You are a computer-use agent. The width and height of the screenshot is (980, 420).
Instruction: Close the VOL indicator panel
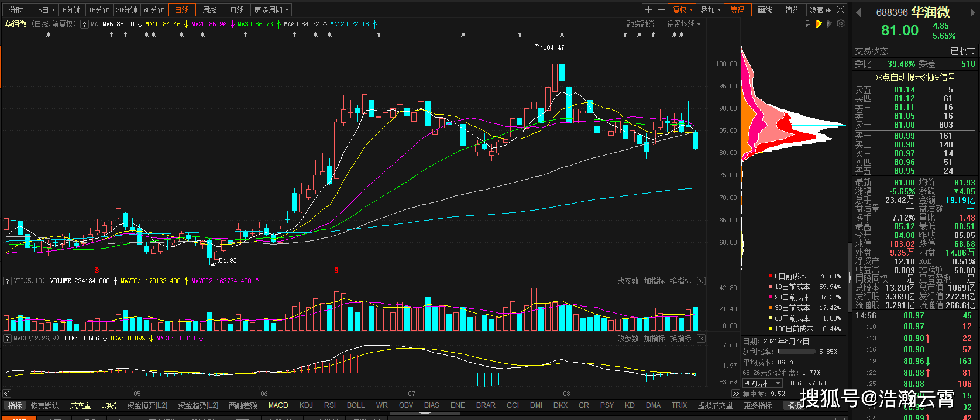click(701, 281)
